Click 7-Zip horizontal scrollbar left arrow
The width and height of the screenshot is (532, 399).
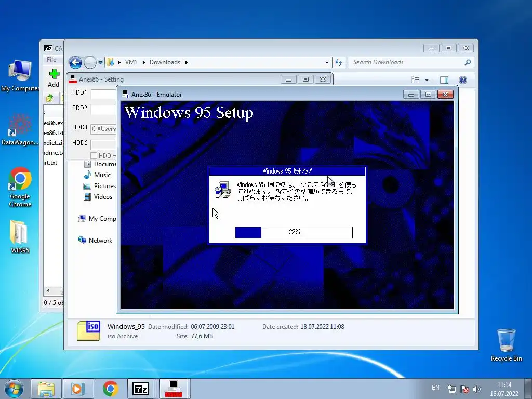[x=48, y=290]
